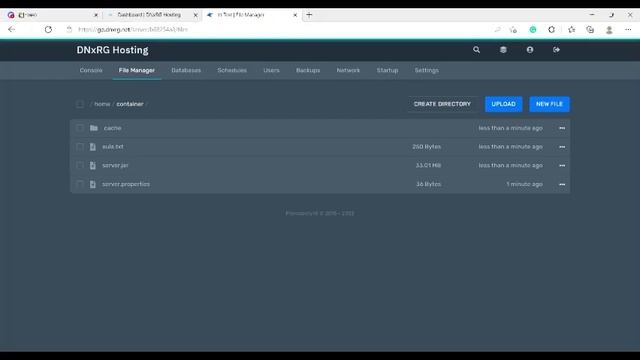Open the search icon in DNxRG header

(476, 50)
